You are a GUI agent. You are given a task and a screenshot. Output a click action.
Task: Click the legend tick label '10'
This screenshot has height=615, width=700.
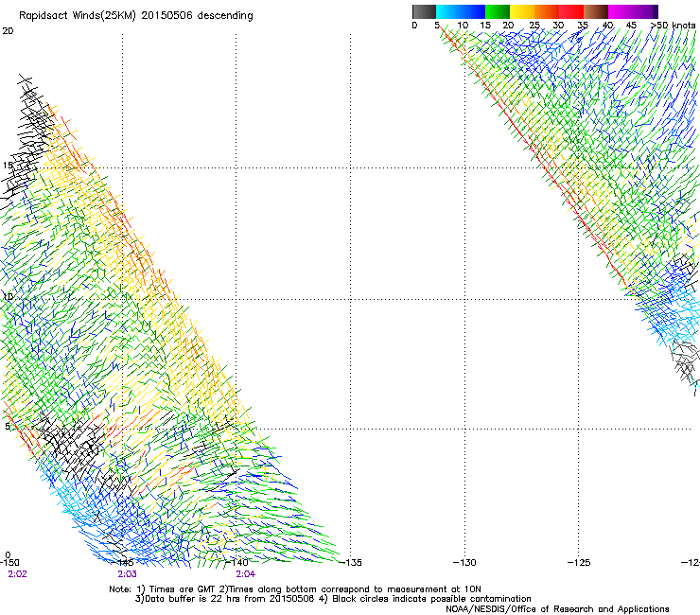point(463,26)
